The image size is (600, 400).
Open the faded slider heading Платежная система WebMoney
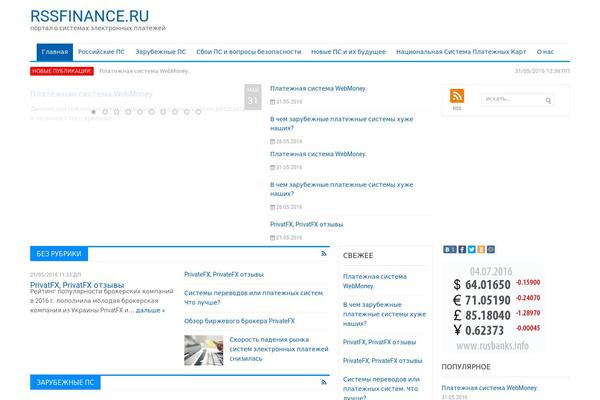pos(91,94)
